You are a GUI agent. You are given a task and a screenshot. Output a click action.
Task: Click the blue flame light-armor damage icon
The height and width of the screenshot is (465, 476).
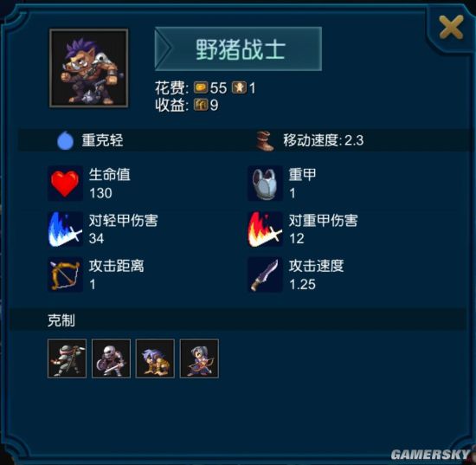tap(65, 229)
